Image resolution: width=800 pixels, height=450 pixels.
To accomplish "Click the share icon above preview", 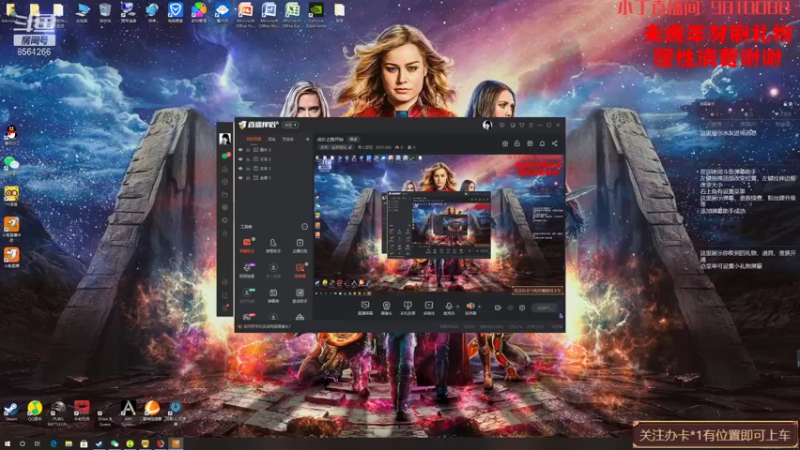I will (x=555, y=143).
